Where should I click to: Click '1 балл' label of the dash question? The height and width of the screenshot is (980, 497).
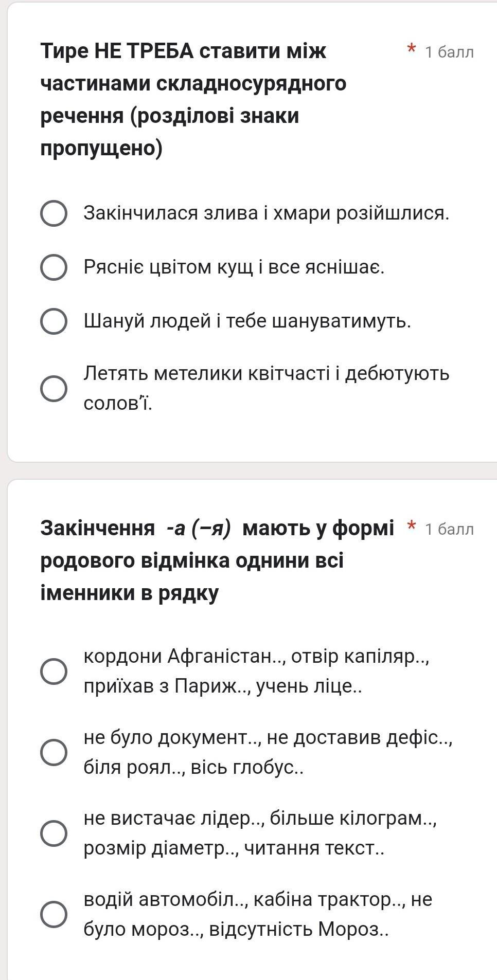pos(449,52)
